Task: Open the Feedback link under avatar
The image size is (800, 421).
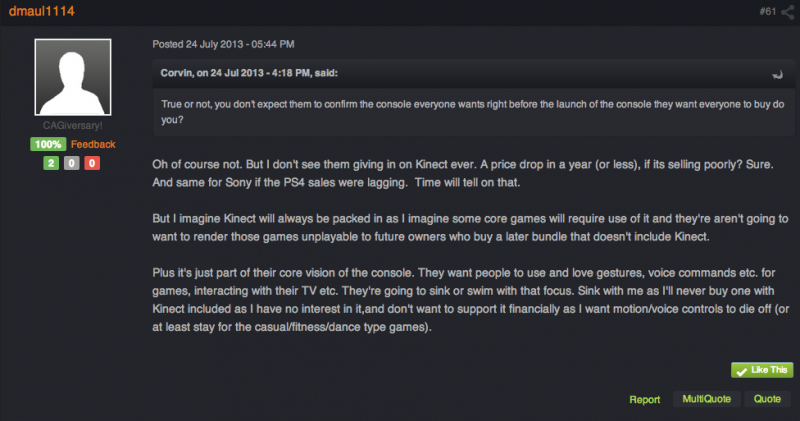Action: (93, 144)
